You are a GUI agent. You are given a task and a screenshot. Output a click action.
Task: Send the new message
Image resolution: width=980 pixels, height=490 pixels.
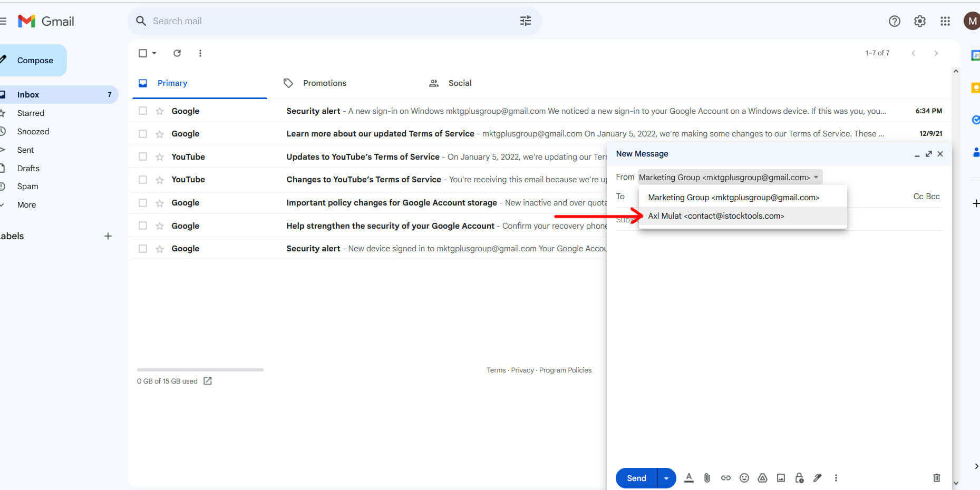click(636, 478)
